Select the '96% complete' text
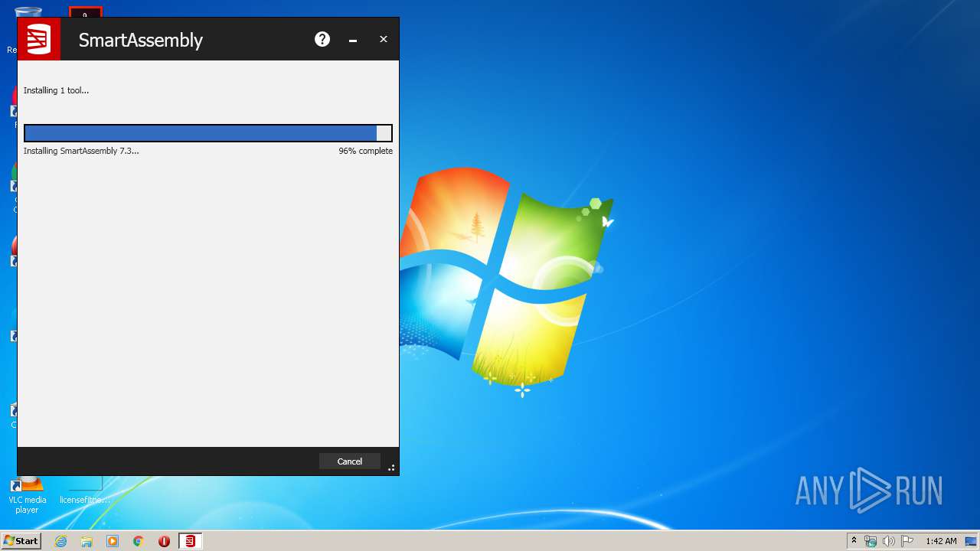 tap(365, 151)
